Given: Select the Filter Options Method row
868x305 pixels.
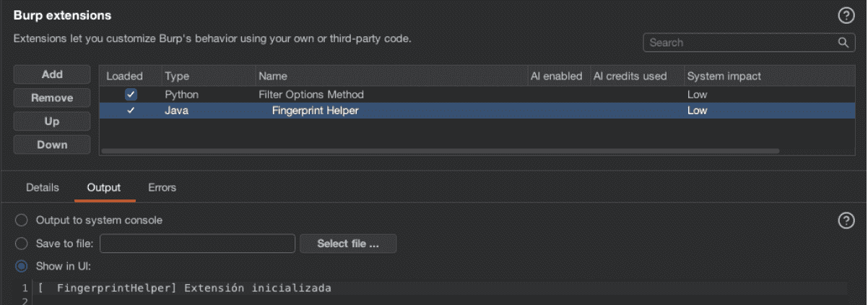Looking at the screenshot, I should (477, 95).
